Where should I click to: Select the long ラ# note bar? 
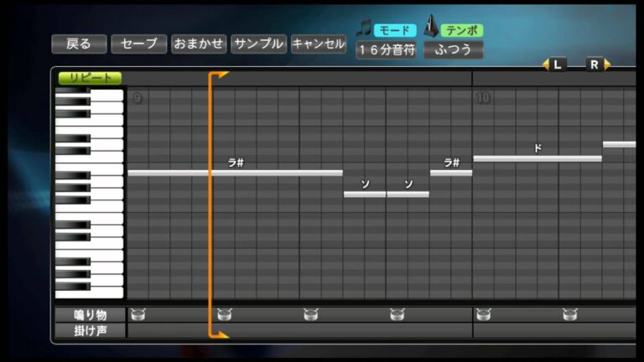tap(235, 173)
